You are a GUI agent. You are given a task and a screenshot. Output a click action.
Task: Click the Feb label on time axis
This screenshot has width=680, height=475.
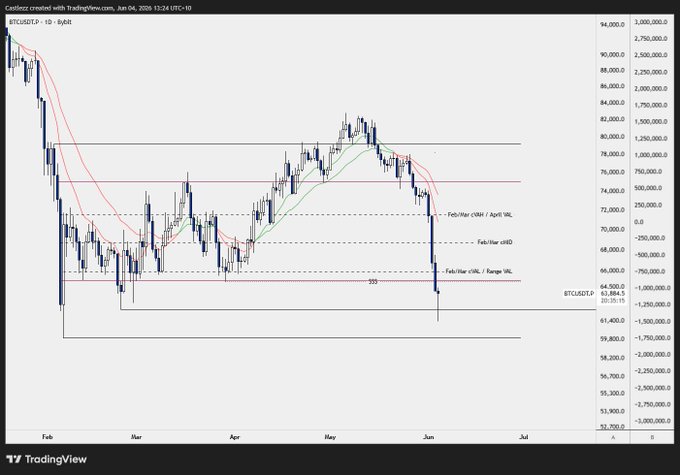pyautogui.click(x=47, y=437)
